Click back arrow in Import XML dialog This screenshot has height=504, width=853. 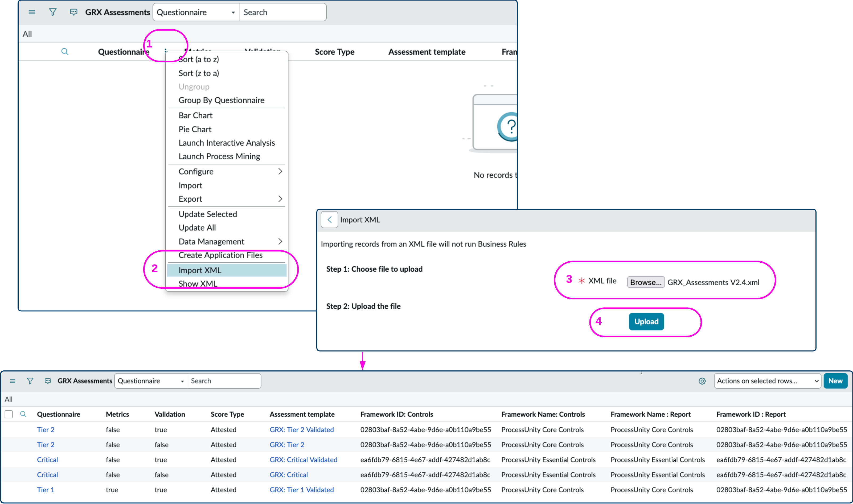tap(329, 220)
